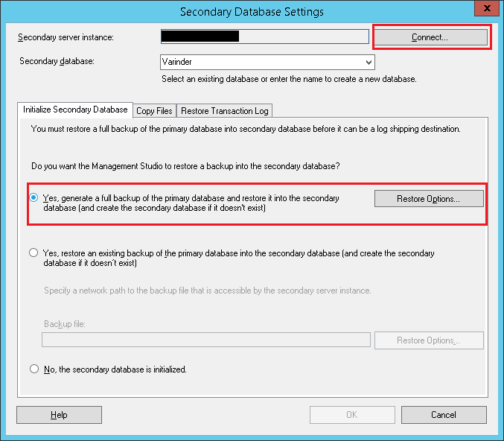Select No, the secondary database is initialized

coord(34,369)
